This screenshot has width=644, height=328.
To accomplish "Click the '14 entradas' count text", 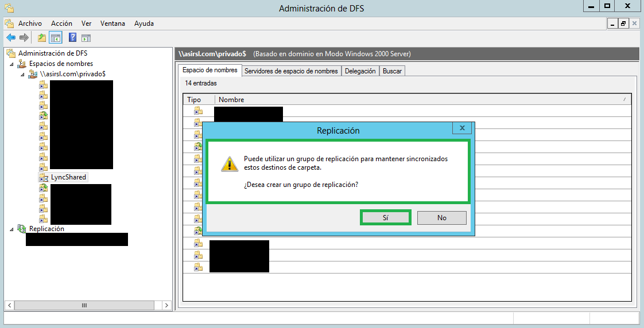I will [x=201, y=83].
